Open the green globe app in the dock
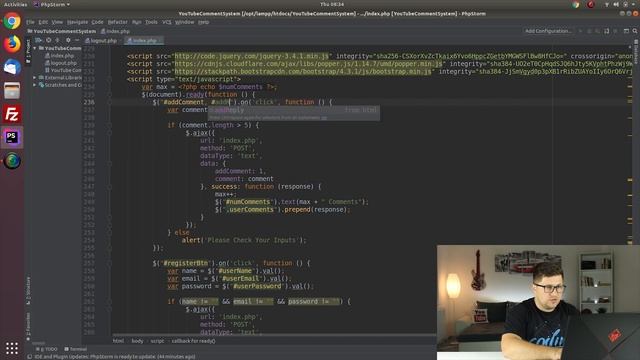 click(x=12, y=161)
